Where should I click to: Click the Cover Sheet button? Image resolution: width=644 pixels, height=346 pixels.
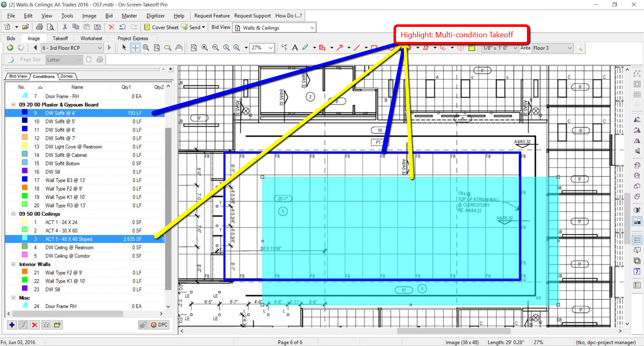click(x=161, y=27)
